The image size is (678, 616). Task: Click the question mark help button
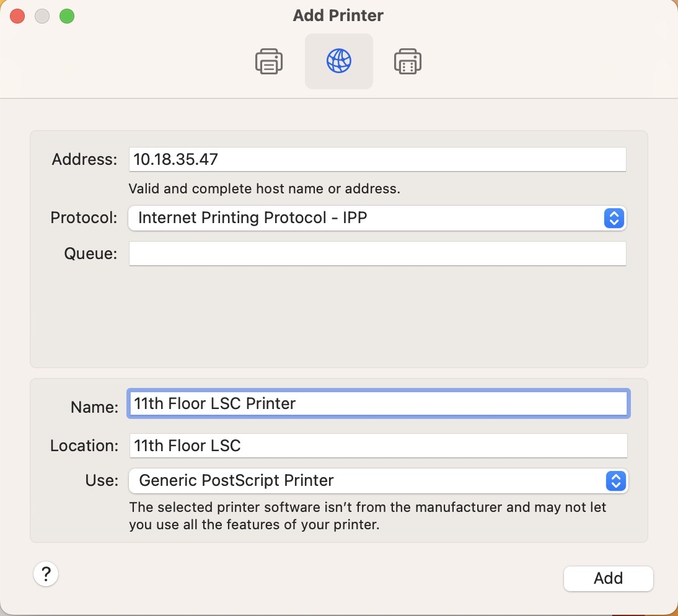point(46,574)
